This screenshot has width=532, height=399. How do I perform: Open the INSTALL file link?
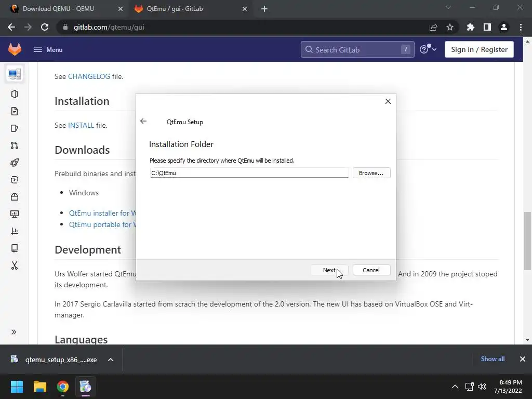coord(81,125)
